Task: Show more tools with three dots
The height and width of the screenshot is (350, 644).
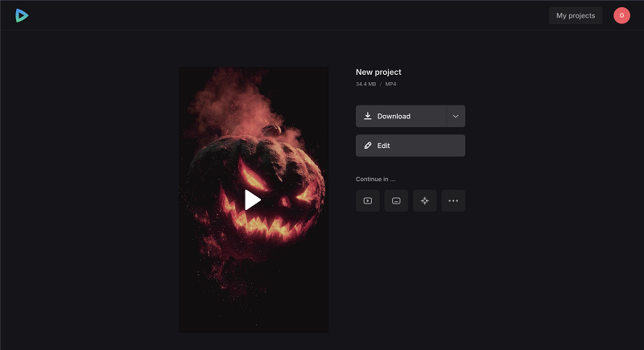Action: [x=453, y=200]
